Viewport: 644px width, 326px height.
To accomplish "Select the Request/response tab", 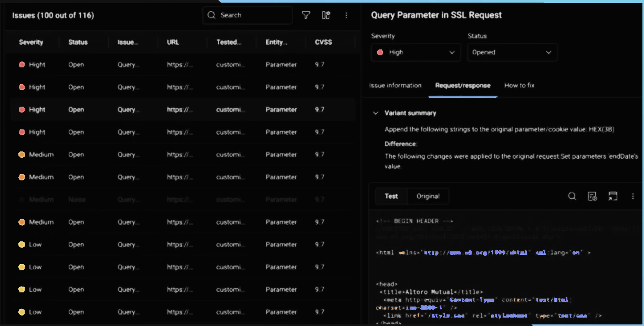I will (x=463, y=85).
